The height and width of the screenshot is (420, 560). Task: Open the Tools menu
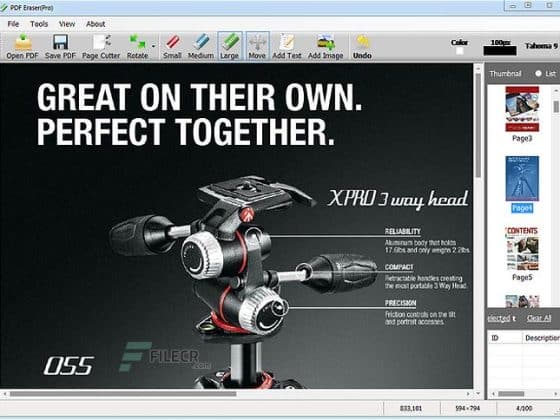click(39, 24)
